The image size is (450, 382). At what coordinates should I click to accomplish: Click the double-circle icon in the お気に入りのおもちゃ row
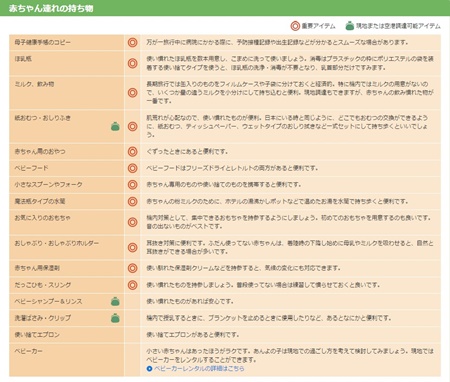click(x=132, y=222)
